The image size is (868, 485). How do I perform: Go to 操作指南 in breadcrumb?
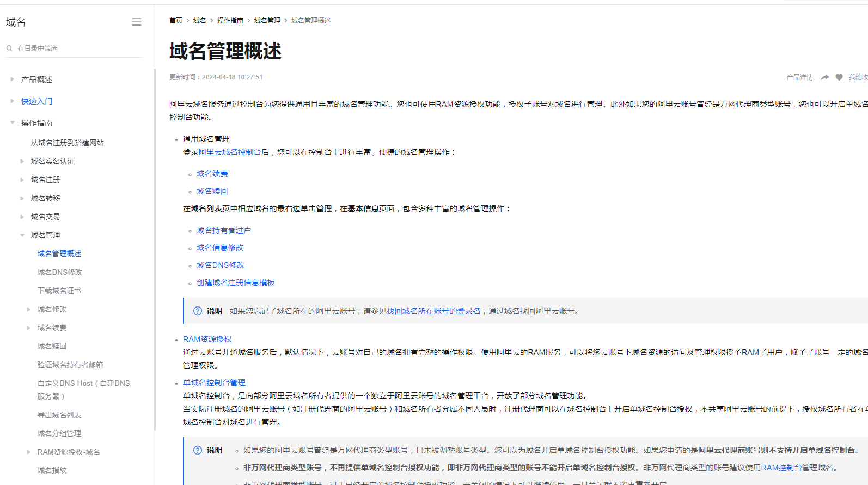click(230, 21)
